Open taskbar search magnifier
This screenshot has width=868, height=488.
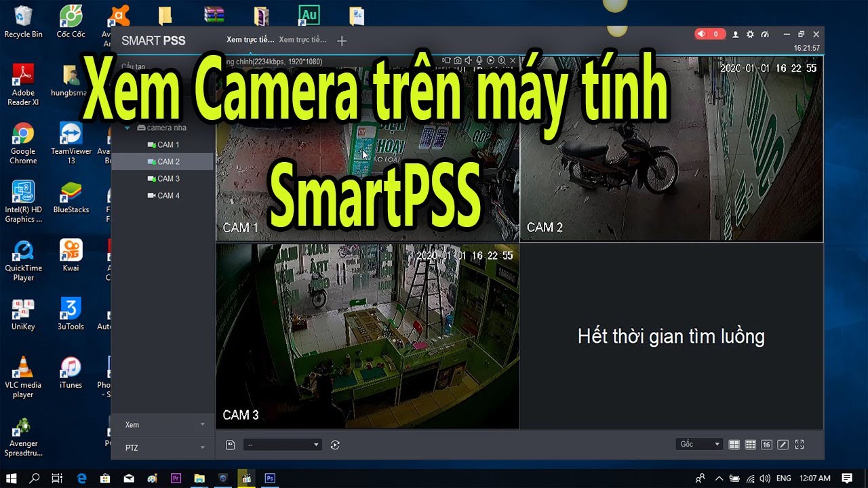click(x=35, y=478)
